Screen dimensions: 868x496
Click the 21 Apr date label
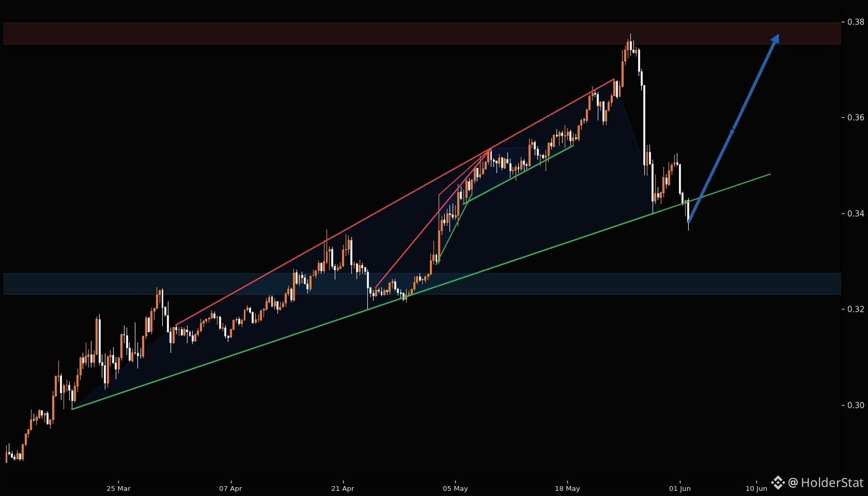pyautogui.click(x=343, y=488)
